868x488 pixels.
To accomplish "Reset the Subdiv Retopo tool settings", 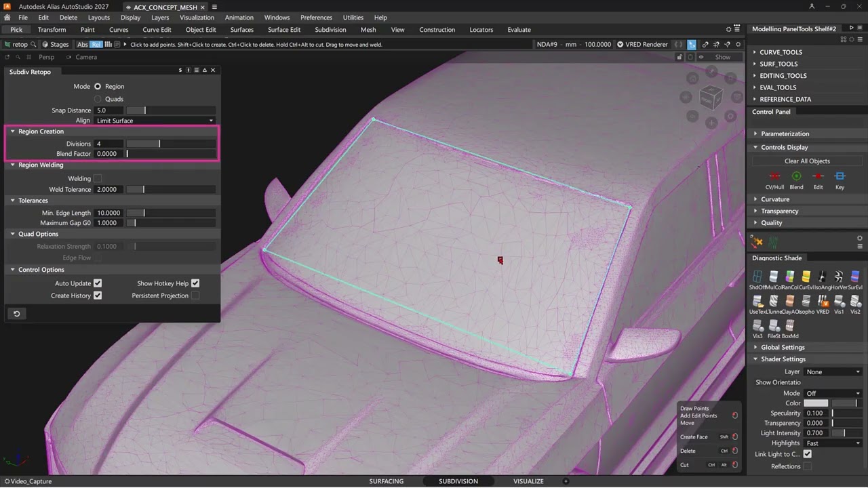I will pyautogui.click(x=17, y=314).
